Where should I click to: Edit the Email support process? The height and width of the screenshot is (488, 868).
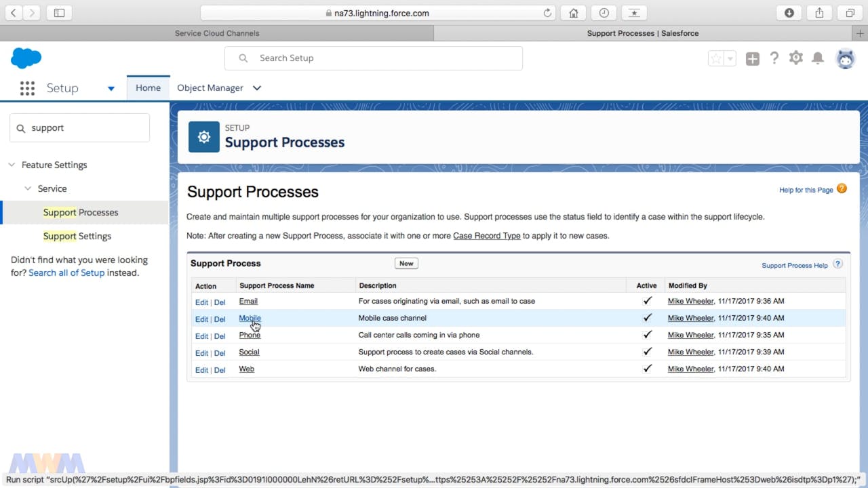pos(201,302)
